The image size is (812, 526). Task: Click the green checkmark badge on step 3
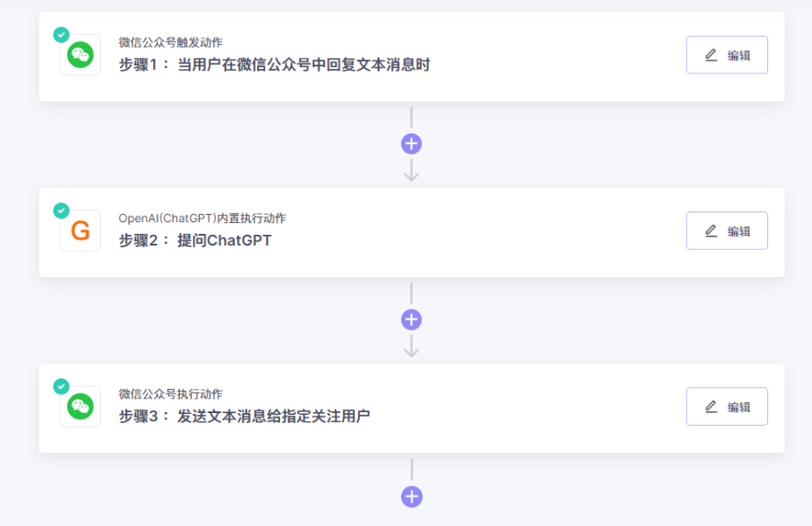(x=61, y=386)
